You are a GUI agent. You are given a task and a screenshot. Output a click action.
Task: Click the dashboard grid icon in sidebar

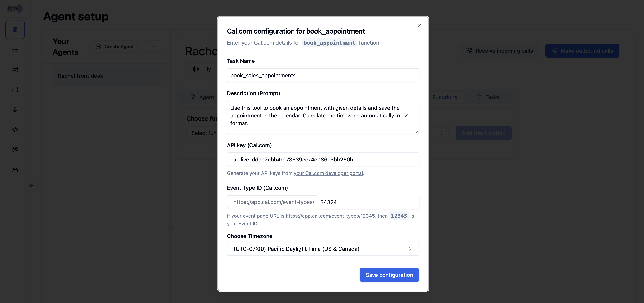15,30
